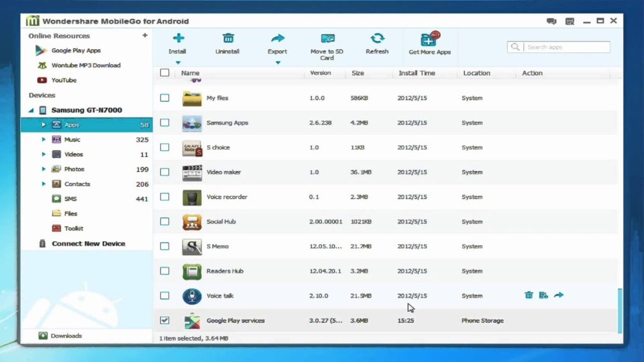The image size is (644, 362).
Task: Click the title bar menu icon beside minimize
Action: point(569,21)
